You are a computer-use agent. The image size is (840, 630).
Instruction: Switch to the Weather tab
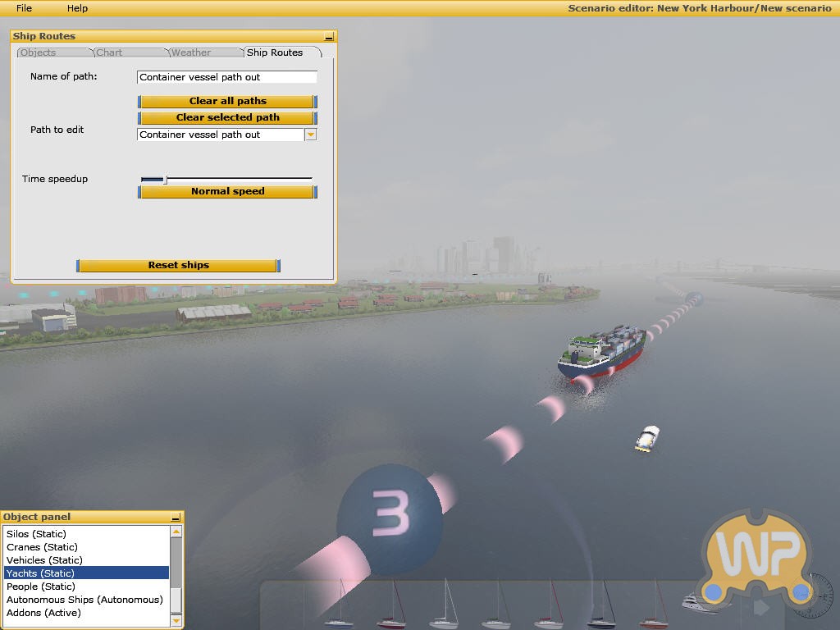(x=191, y=52)
